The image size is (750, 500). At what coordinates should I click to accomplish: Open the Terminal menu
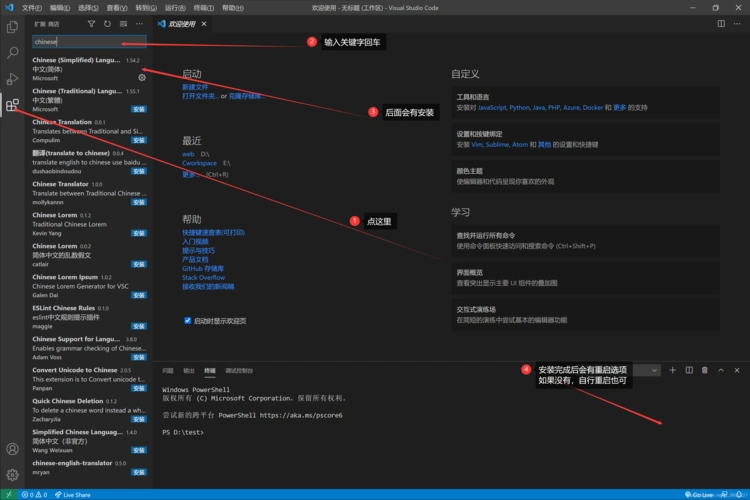(204, 8)
